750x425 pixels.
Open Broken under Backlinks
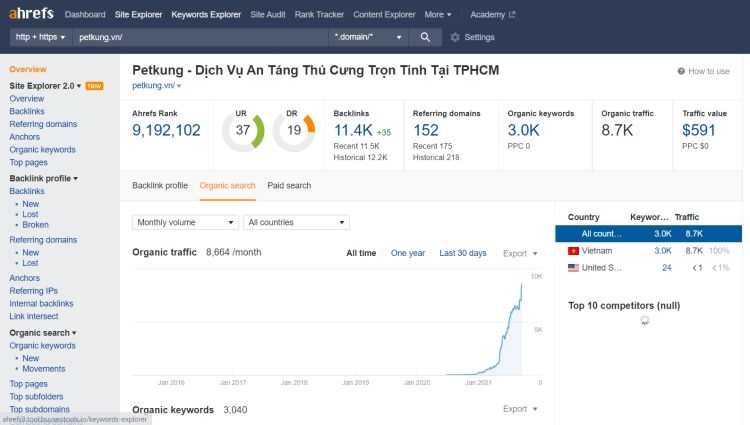pyautogui.click(x=35, y=225)
